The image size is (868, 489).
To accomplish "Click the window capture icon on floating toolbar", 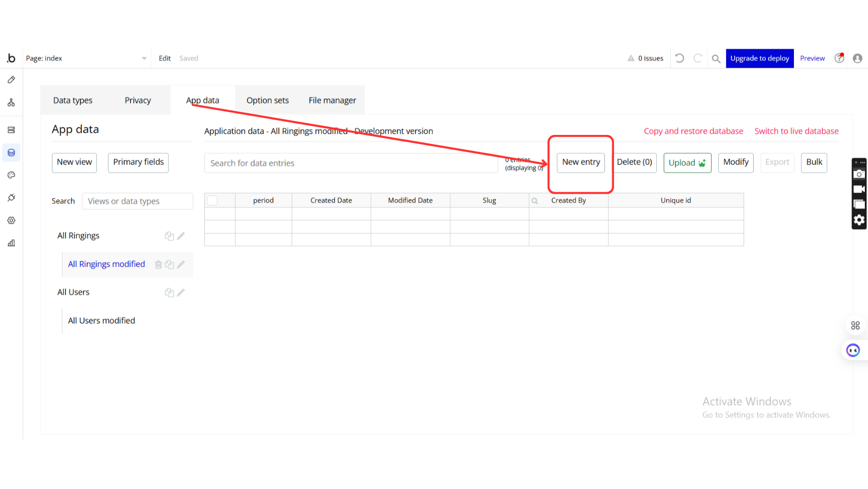I will point(859,204).
